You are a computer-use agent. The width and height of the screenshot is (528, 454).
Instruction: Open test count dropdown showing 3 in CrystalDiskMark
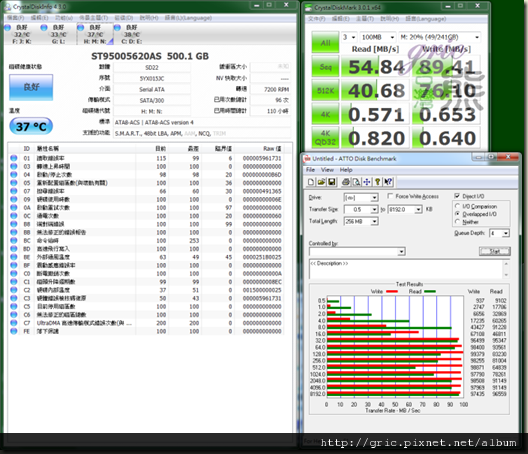point(349,37)
